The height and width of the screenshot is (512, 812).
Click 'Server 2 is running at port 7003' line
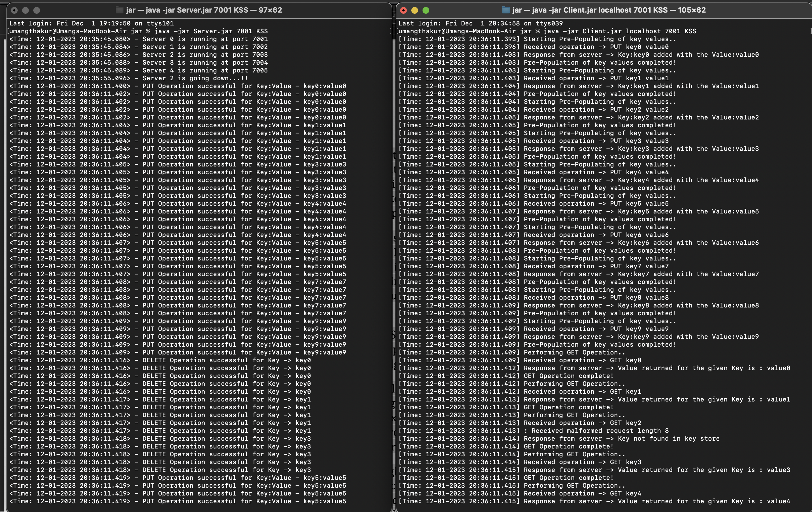(x=139, y=55)
